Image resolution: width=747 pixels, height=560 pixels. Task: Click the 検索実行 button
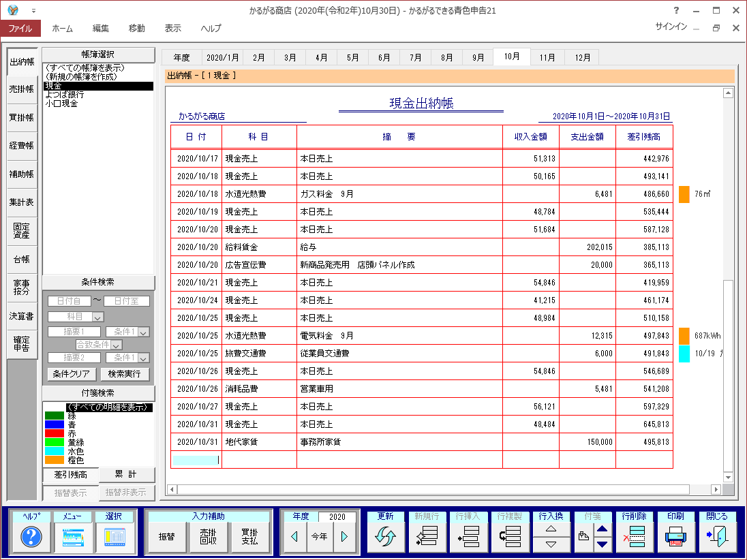pyautogui.click(x=124, y=374)
